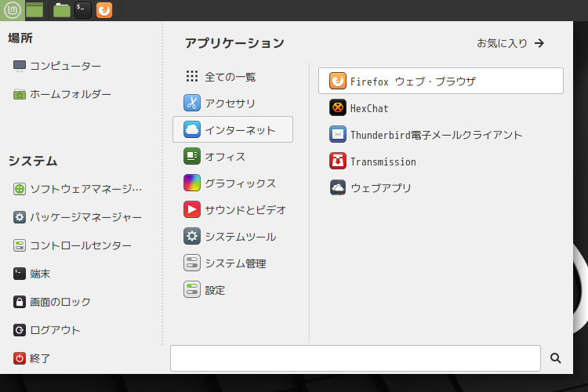Select 全ての一覧 category
Image resolution: width=588 pixels, height=392 pixels.
pos(233,77)
